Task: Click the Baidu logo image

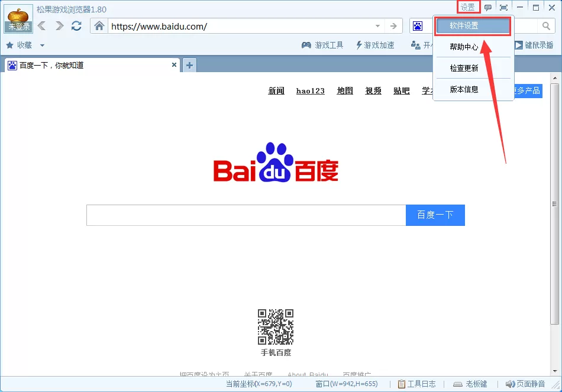Action: 276,163
